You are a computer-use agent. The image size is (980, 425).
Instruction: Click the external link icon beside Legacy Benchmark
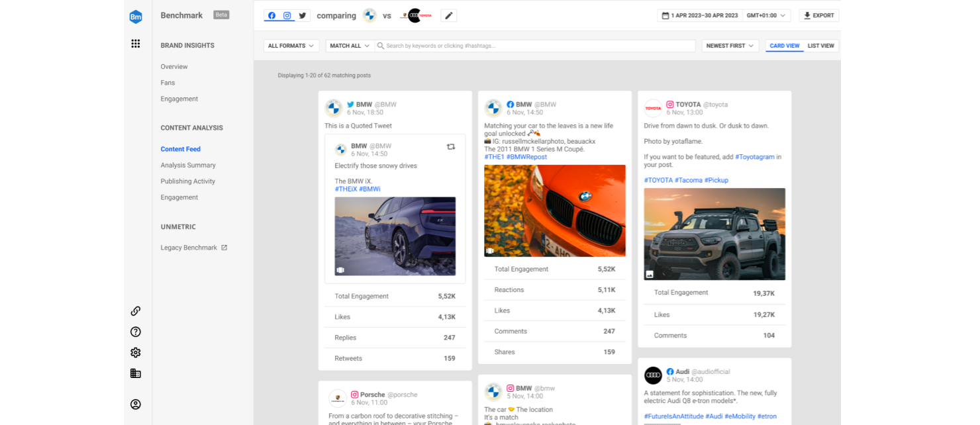point(224,248)
